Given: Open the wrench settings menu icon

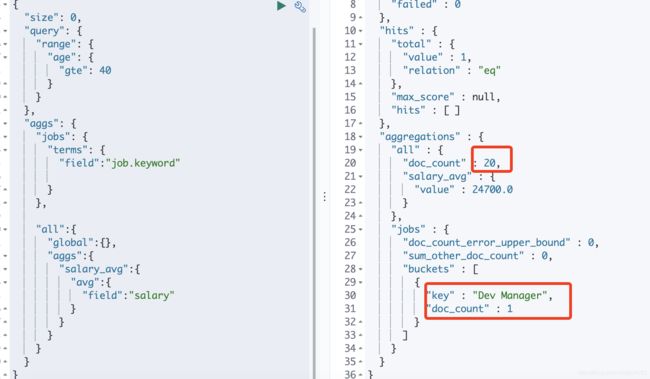Looking at the screenshot, I should coord(300,7).
